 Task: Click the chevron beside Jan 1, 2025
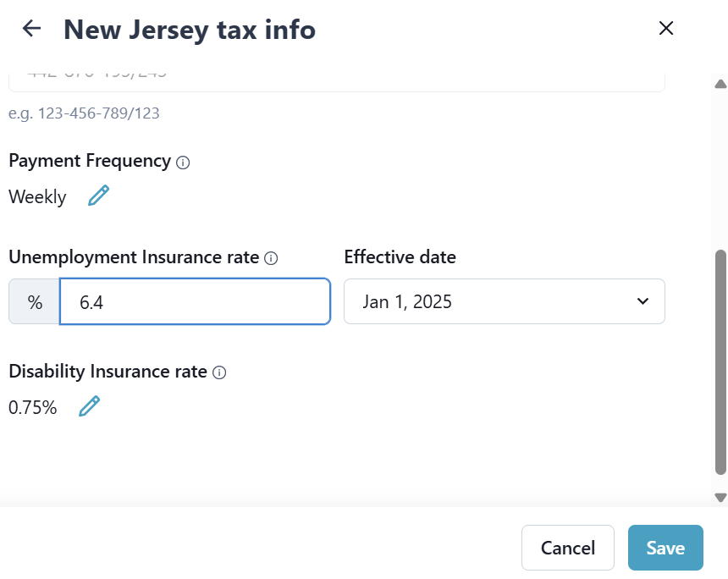643,301
